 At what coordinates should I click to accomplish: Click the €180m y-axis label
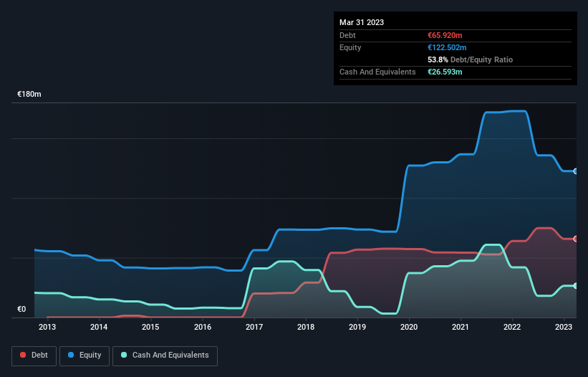29,94
